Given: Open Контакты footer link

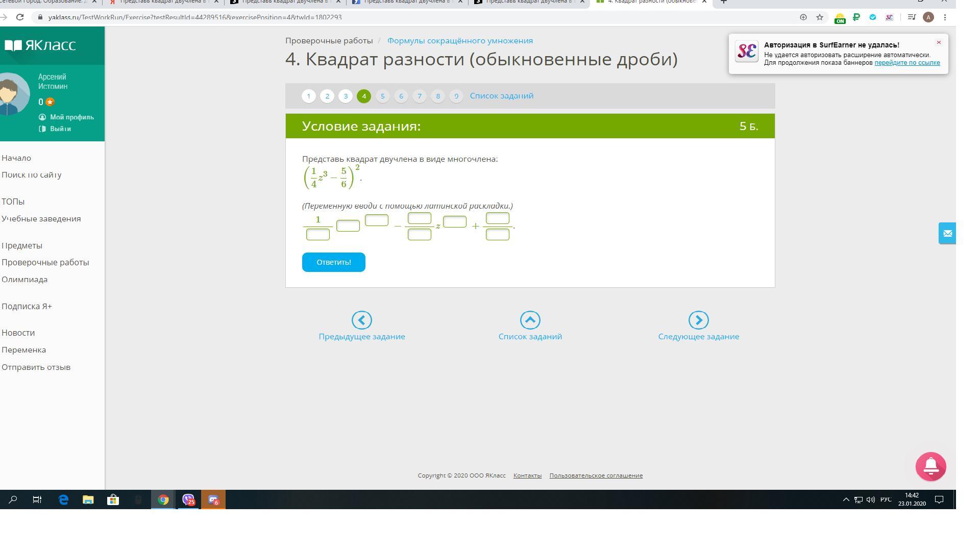Looking at the screenshot, I should click(527, 475).
